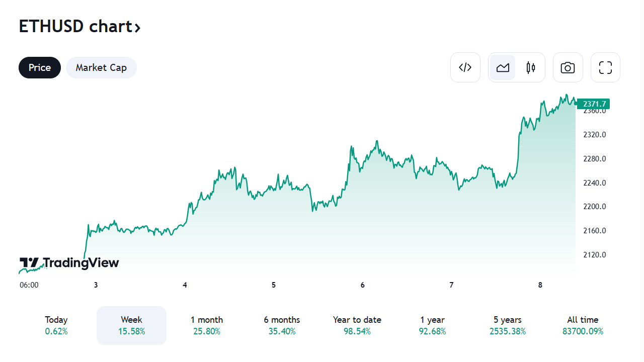Click the current price label 2371.7
Image resolution: width=644 pixels, height=362 pixels.
click(x=594, y=104)
